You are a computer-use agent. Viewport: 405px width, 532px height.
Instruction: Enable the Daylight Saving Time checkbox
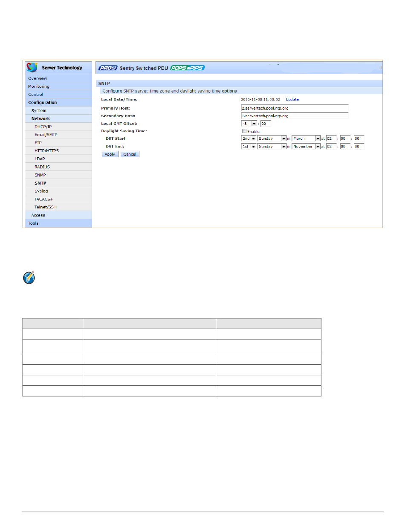pyautogui.click(x=244, y=131)
